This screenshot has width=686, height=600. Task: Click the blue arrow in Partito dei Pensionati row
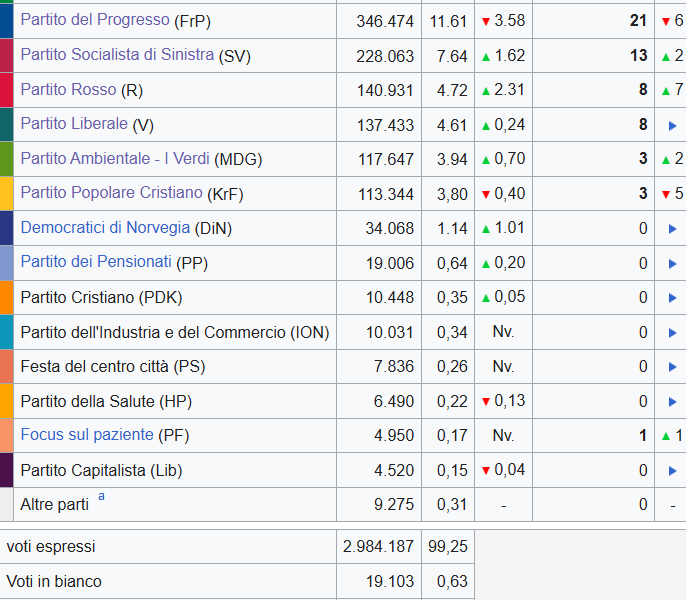[x=672, y=263]
